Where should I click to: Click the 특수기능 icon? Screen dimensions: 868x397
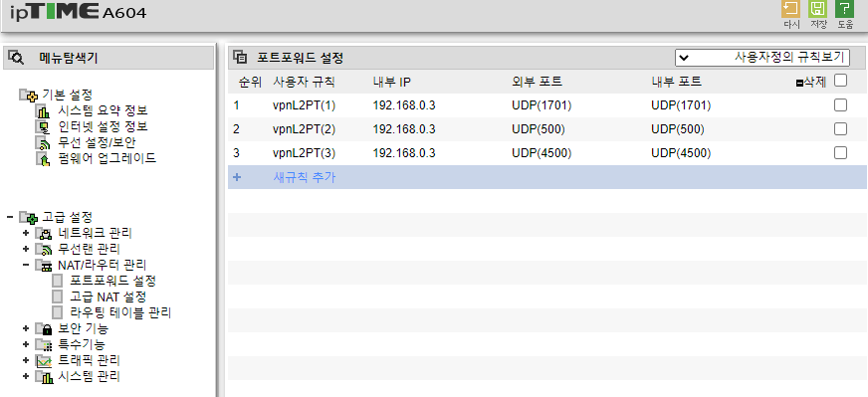click(44, 345)
